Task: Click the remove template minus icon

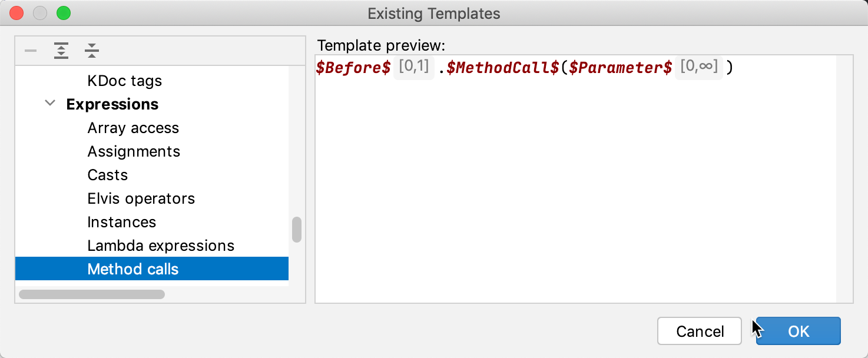Action: click(x=30, y=51)
